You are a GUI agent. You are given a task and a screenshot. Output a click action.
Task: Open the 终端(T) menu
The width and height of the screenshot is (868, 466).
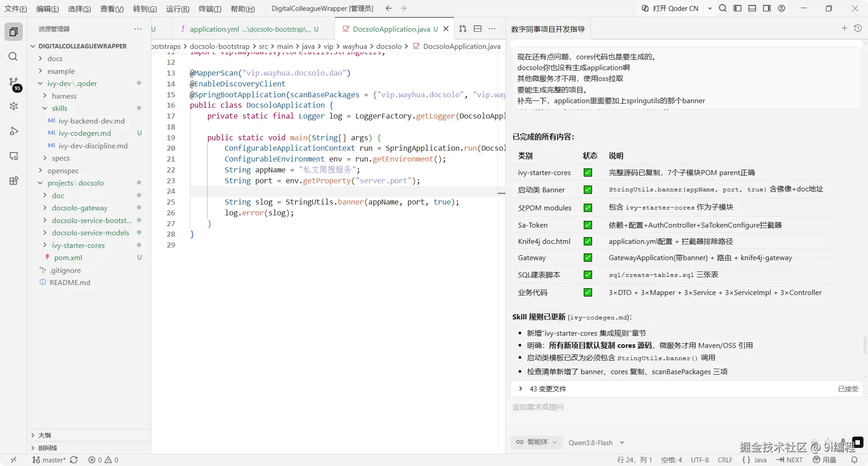click(x=210, y=9)
